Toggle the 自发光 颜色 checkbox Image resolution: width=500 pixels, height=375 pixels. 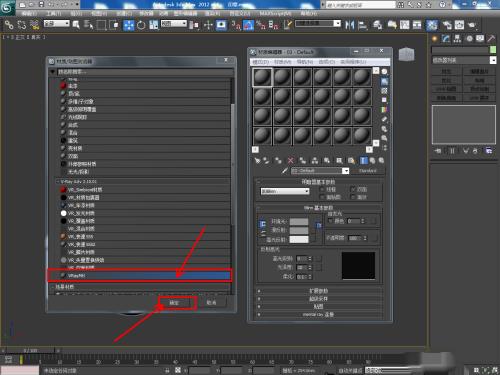tap(331, 221)
